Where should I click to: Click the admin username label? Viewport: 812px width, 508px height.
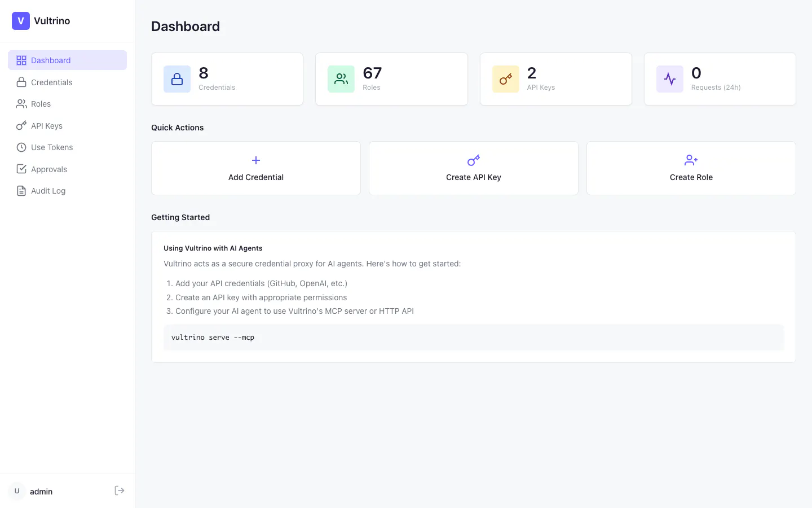click(x=41, y=492)
